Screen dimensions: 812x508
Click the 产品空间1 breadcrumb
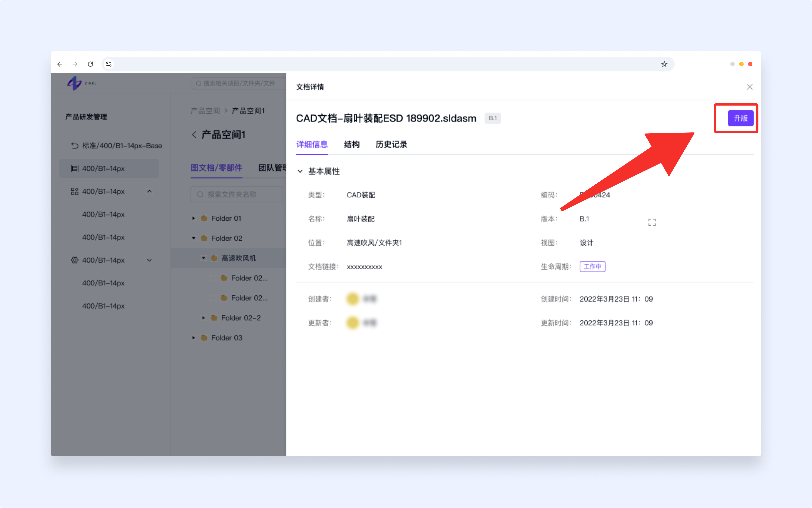coord(248,111)
